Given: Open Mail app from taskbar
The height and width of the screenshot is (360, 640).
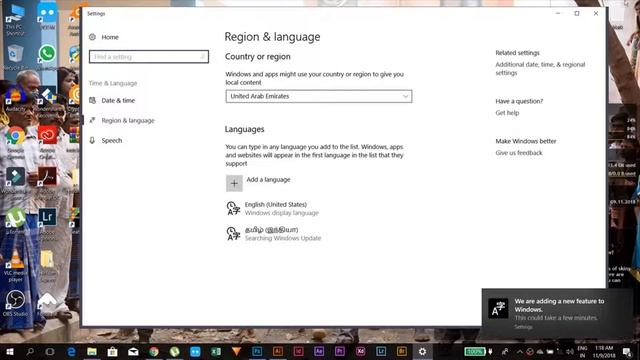Looking at the screenshot, I should [x=133, y=351].
